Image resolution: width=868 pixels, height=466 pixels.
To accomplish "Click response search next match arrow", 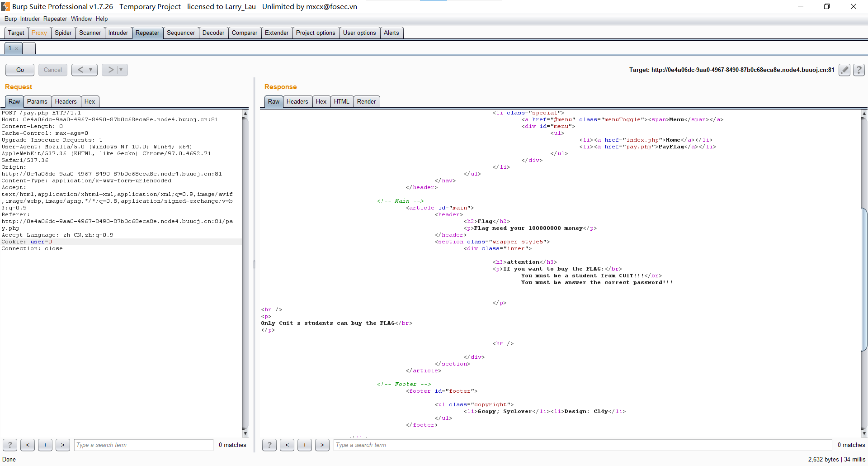I will point(322,445).
